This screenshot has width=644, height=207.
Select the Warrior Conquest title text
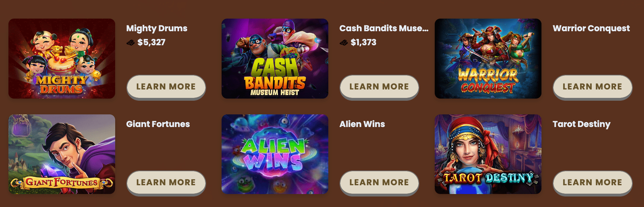[x=591, y=28]
